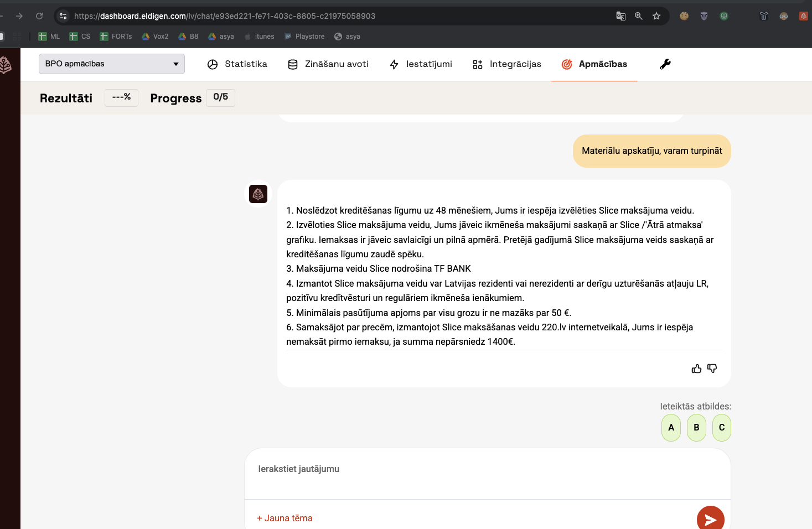The height and width of the screenshot is (529, 812).
Task: Click the thumbs up icon
Action: pos(696,369)
